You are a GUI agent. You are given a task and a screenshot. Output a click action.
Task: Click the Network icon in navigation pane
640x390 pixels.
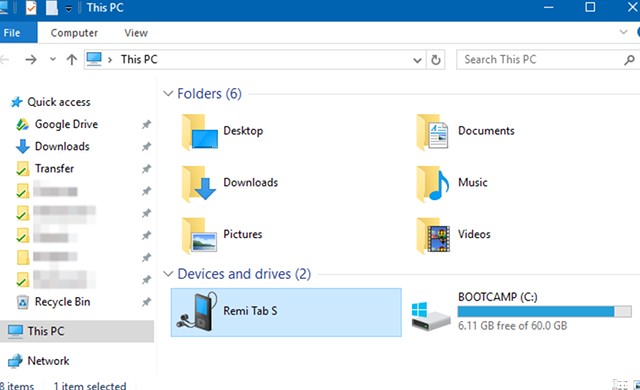tap(16, 361)
